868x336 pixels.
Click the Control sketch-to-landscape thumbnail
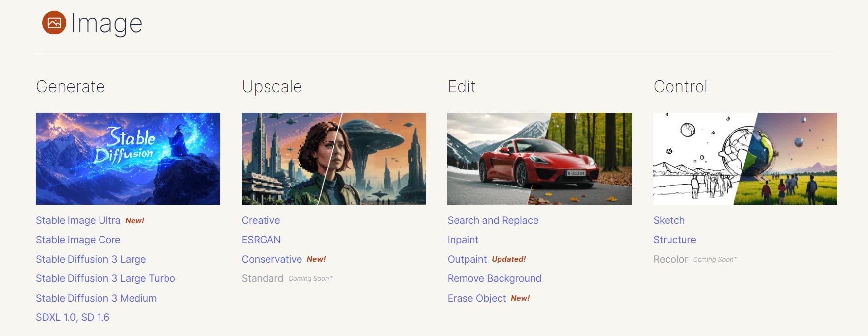point(745,159)
